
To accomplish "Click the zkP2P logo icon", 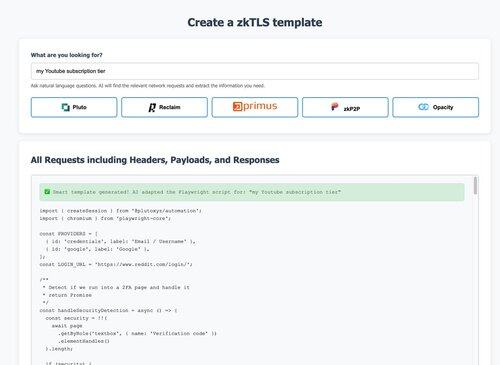I will coord(334,107).
